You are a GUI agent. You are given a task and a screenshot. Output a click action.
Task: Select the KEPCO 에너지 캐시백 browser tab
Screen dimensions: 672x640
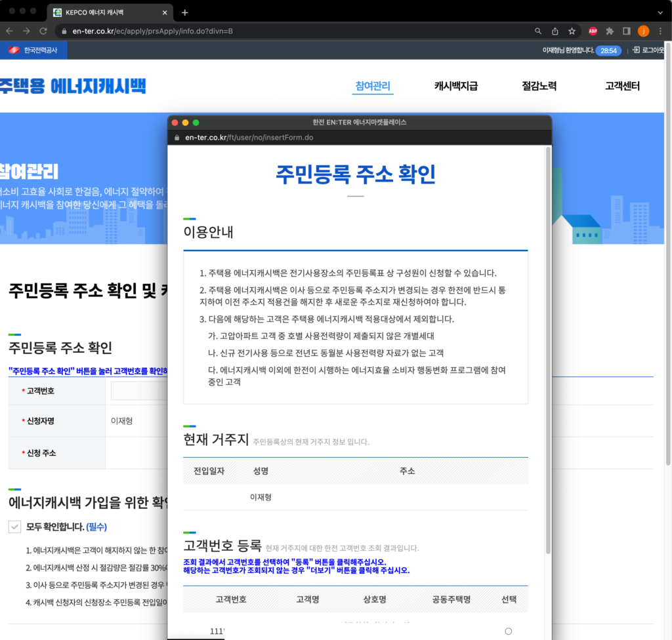pos(110,13)
